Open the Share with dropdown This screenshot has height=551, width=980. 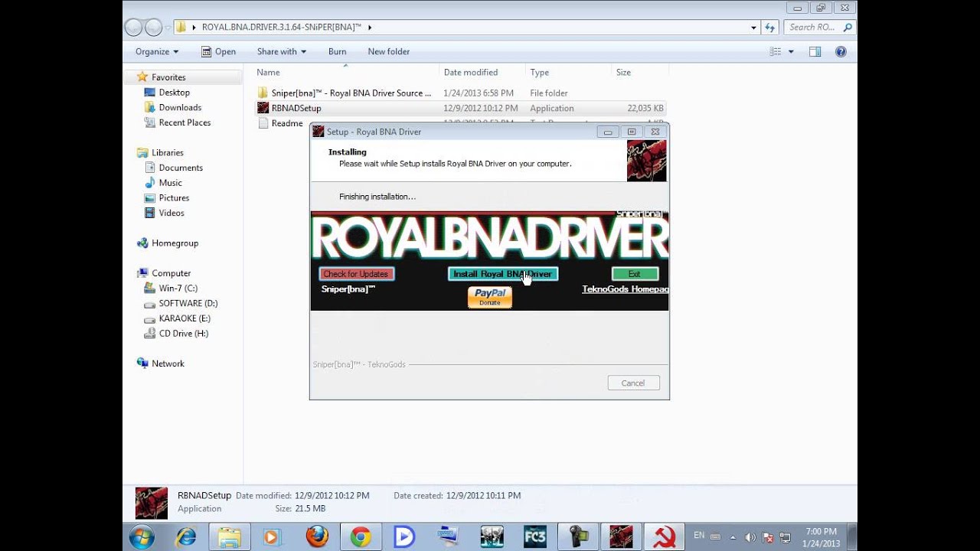[281, 51]
